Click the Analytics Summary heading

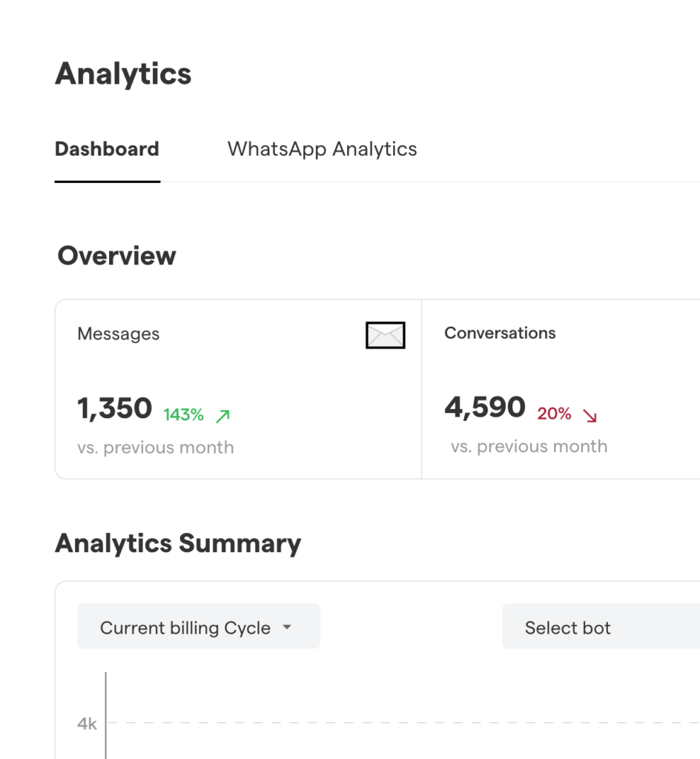coord(178,543)
